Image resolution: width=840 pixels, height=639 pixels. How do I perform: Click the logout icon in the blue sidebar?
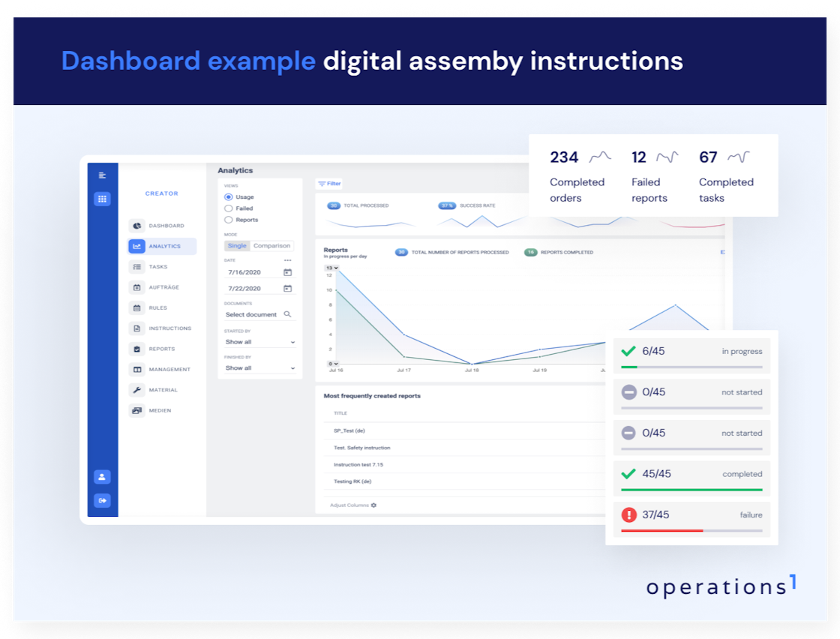point(103,500)
